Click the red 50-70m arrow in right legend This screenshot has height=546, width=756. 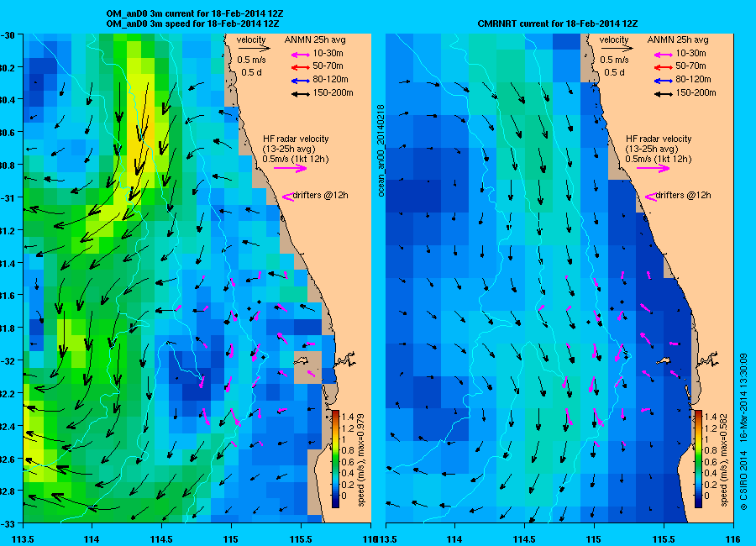click(x=664, y=67)
